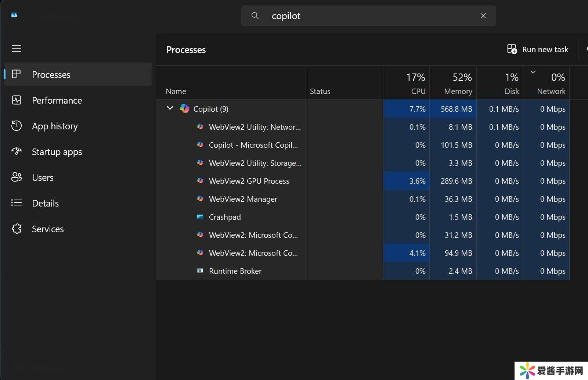Click the App history clock icon
The width and height of the screenshot is (588, 380).
tap(17, 126)
